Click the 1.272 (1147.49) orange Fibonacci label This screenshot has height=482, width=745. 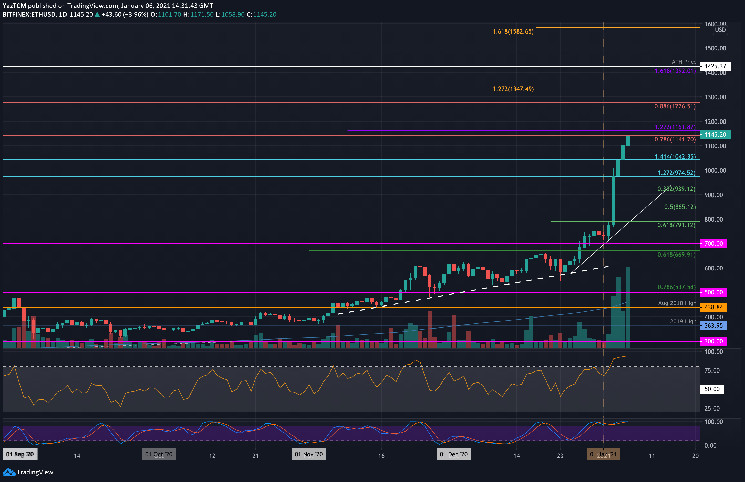pyautogui.click(x=513, y=89)
